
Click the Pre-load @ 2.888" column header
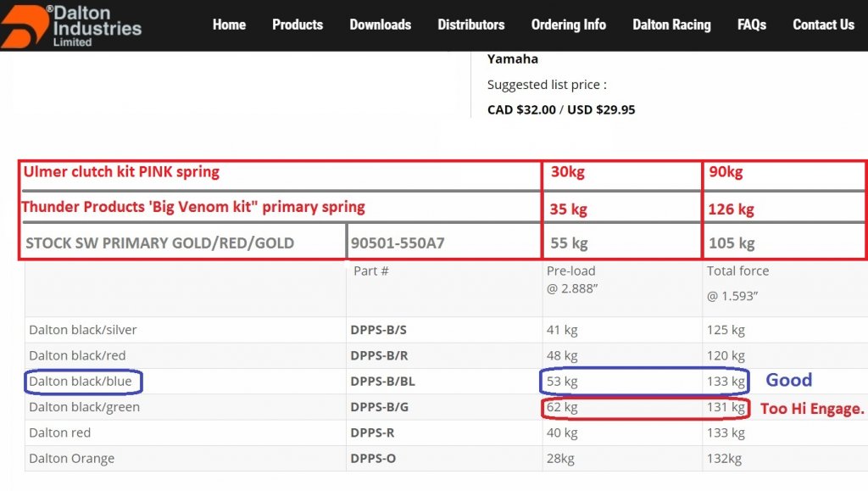coord(572,280)
